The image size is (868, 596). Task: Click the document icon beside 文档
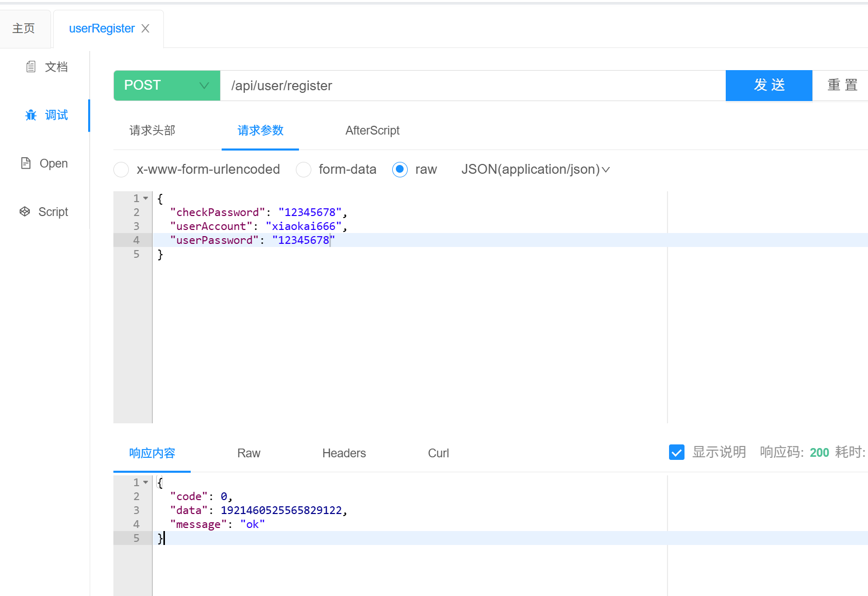[31, 67]
